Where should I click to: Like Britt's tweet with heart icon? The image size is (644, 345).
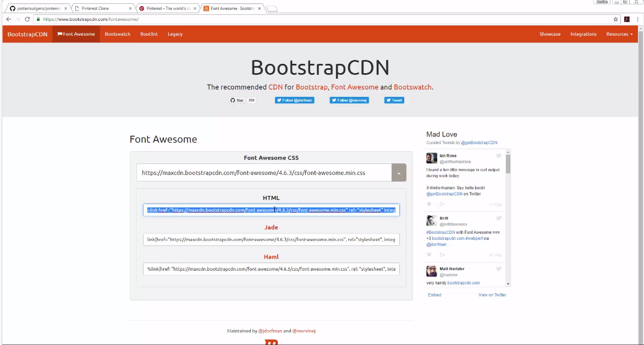[x=429, y=255]
